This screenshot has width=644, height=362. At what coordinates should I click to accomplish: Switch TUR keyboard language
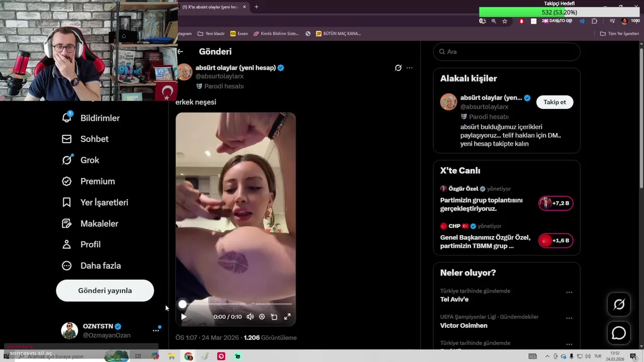pos(598,356)
